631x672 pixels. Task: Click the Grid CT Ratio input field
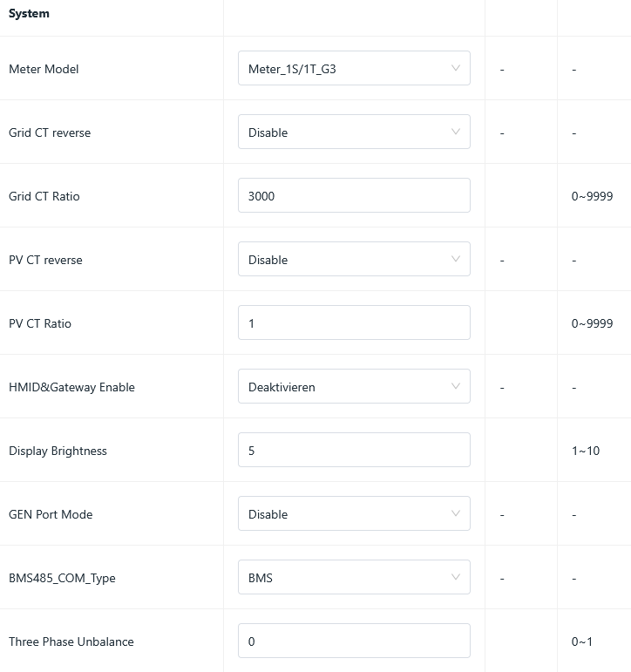(x=353, y=196)
